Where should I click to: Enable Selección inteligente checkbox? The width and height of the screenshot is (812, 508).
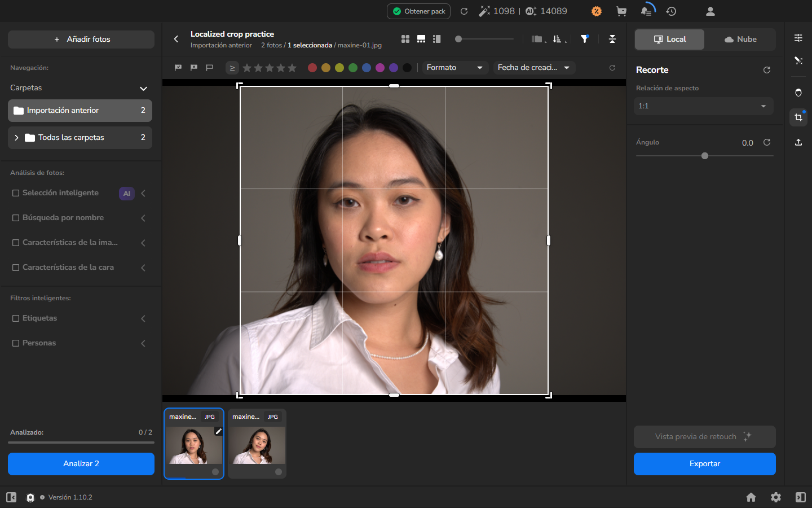point(16,193)
